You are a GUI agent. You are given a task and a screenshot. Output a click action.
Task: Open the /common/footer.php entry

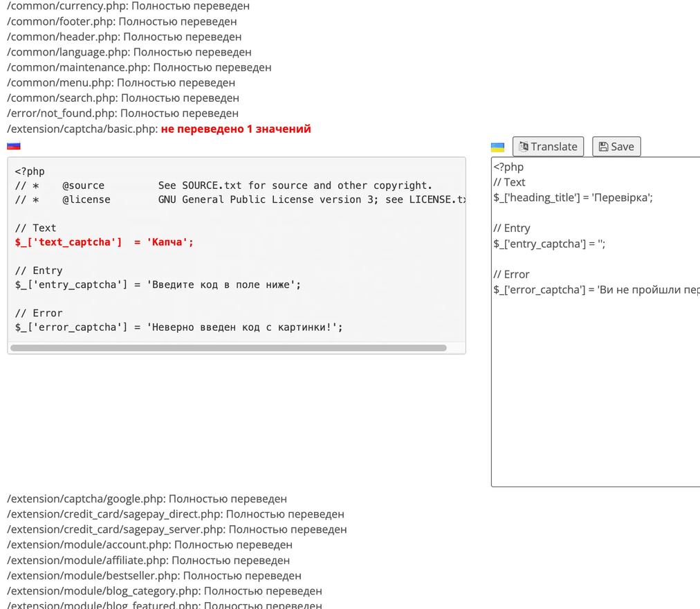[x=122, y=21]
